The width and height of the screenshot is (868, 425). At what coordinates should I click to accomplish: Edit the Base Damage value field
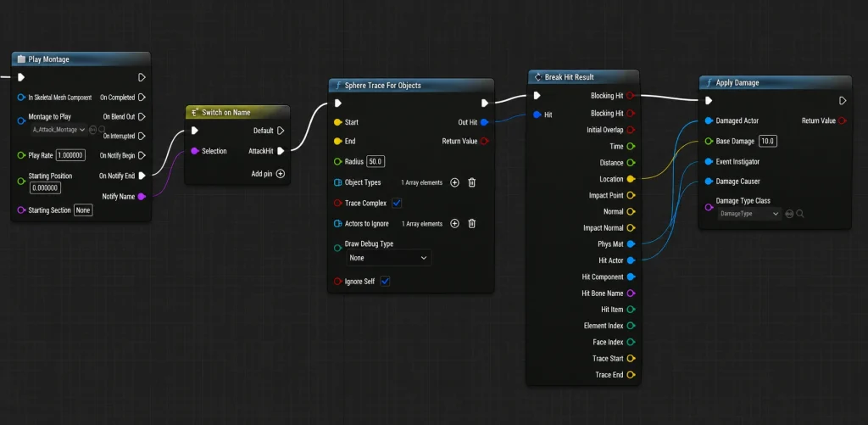768,142
